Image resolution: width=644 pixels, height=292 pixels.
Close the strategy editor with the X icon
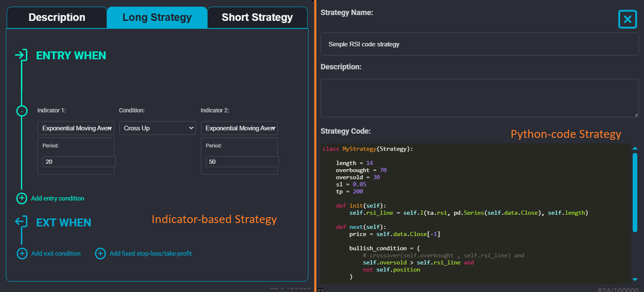pos(627,19)
